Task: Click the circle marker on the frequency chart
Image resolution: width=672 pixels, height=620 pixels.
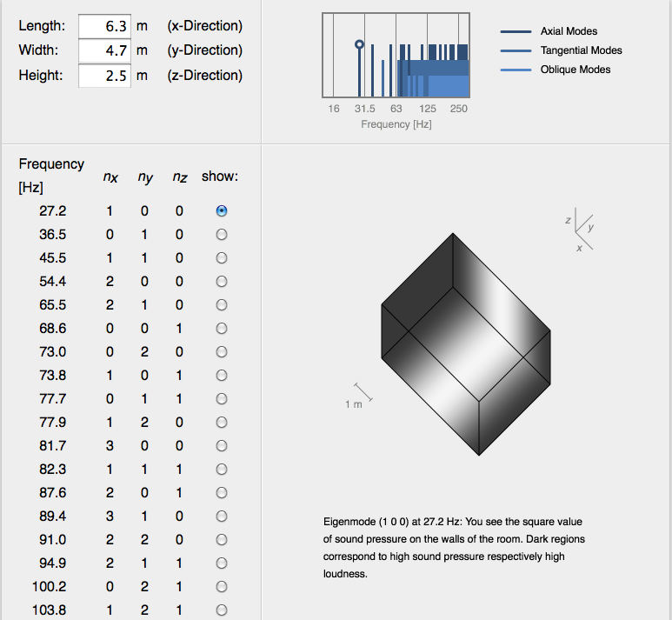Action: (360, 44)
